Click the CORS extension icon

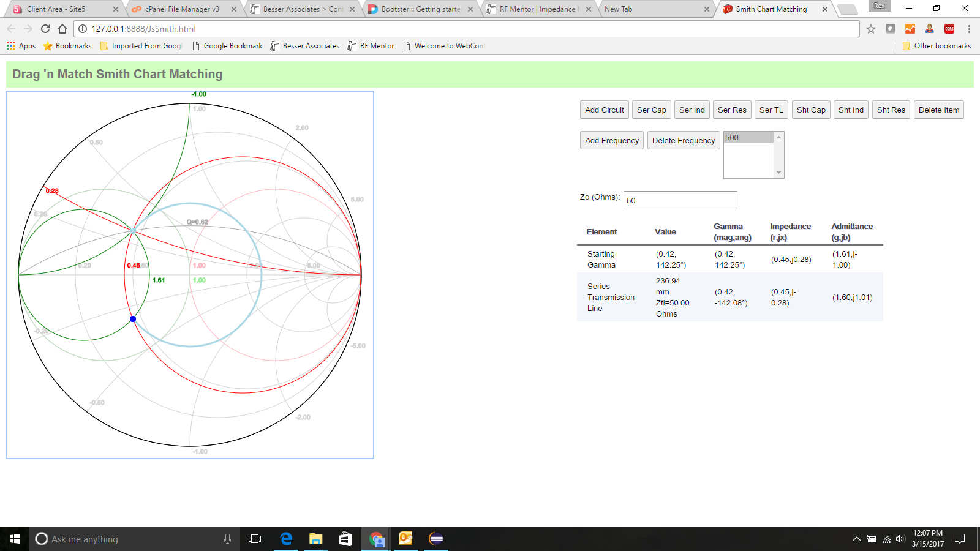pyautogui.click(x=949, y=29)
